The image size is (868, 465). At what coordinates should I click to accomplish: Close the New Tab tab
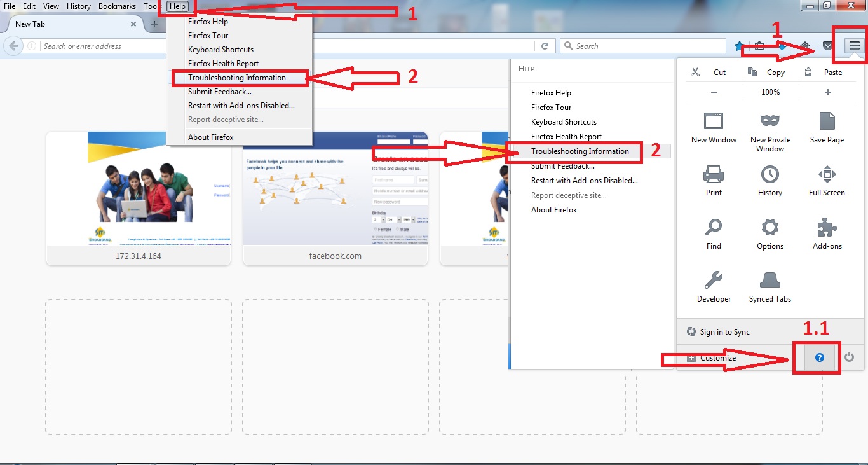[x=133, y=24]
